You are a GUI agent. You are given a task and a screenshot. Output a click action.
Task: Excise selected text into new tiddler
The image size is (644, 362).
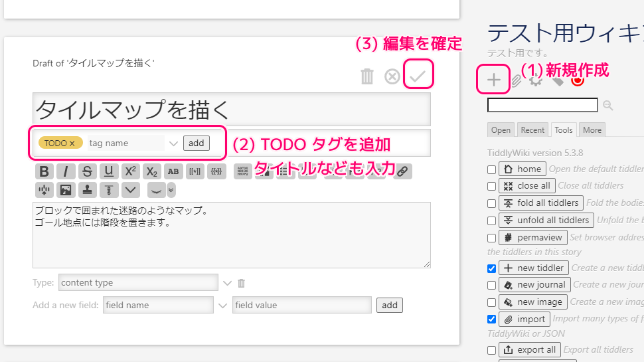tap(44, 190)
